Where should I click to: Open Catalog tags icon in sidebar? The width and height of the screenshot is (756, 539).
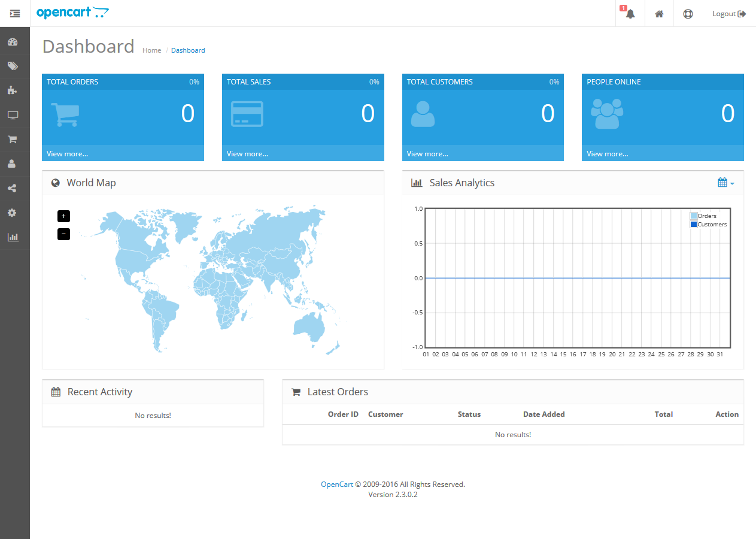13,66
